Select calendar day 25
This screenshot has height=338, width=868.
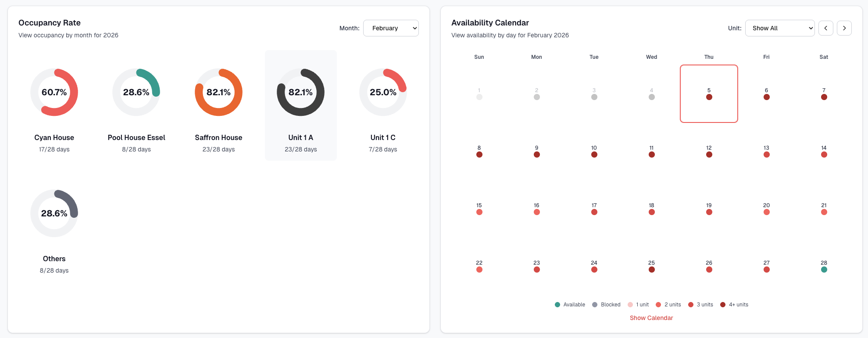[651, 266]
